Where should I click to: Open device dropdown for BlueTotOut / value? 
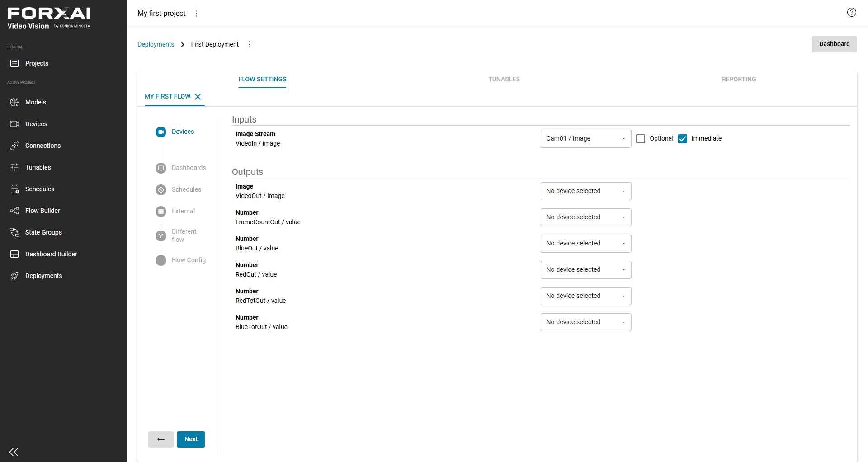click(x=586, y=322)
